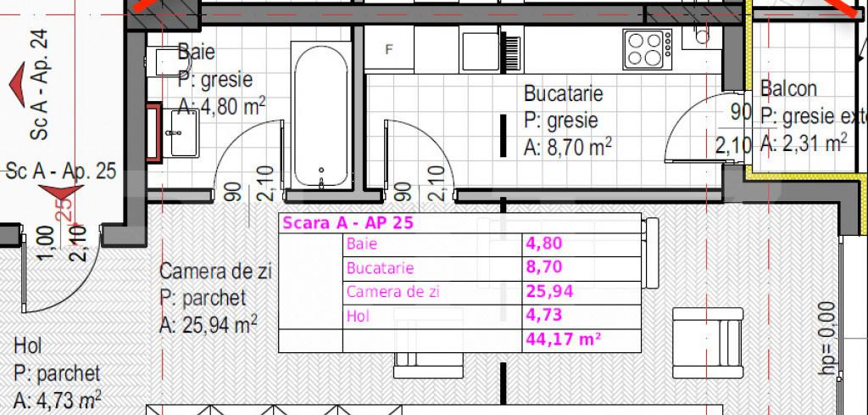868x415 pixels.
Task: Click the Balcon room label
Action: point(788,88)
